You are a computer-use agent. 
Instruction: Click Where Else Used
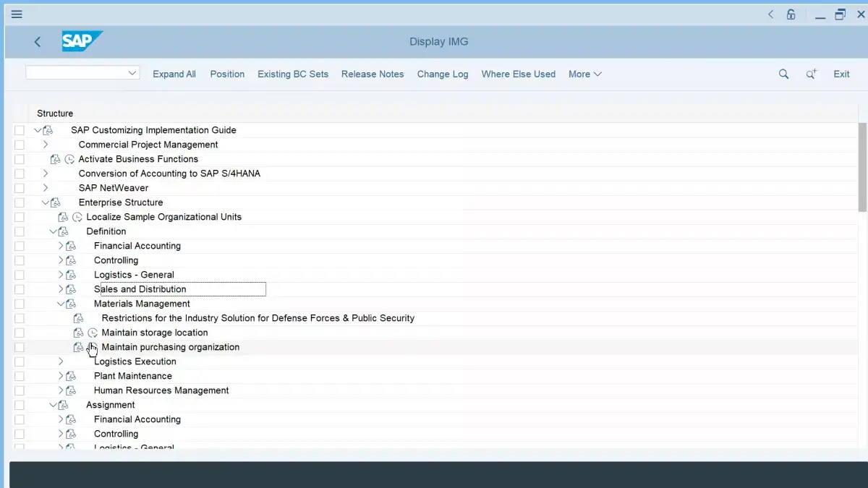pos(519,74)
